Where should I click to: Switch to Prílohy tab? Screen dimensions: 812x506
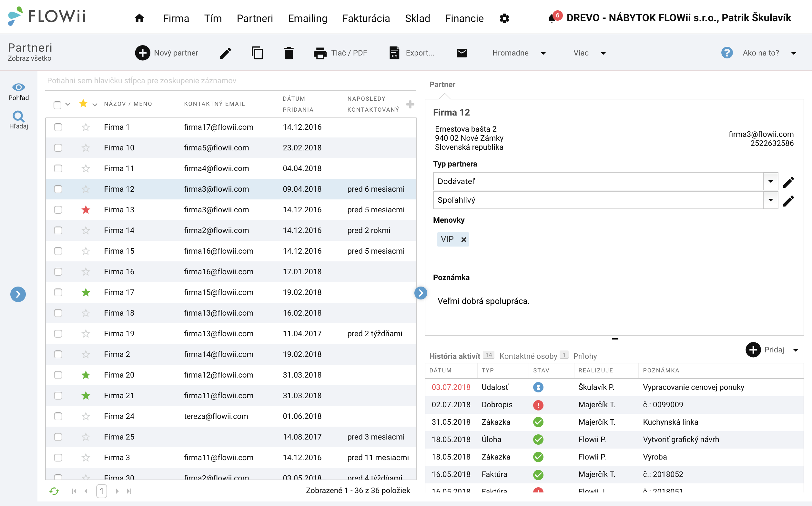pos(585,356)
